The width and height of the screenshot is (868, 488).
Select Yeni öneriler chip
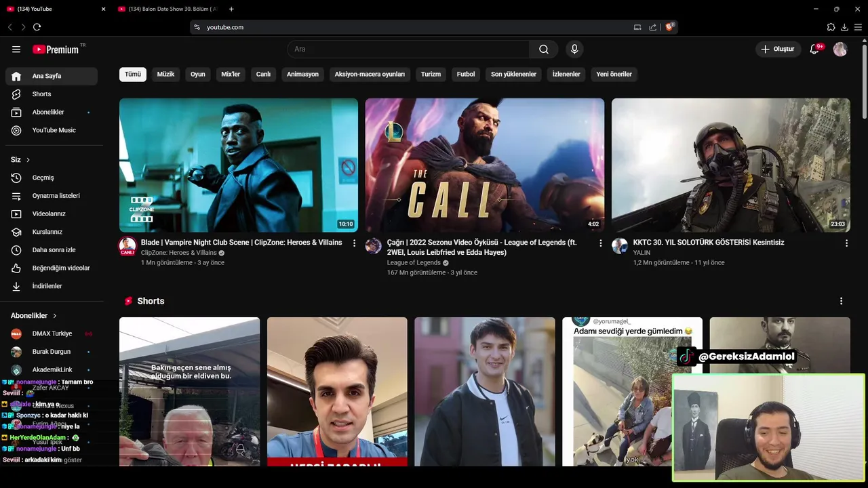(614, 75)
